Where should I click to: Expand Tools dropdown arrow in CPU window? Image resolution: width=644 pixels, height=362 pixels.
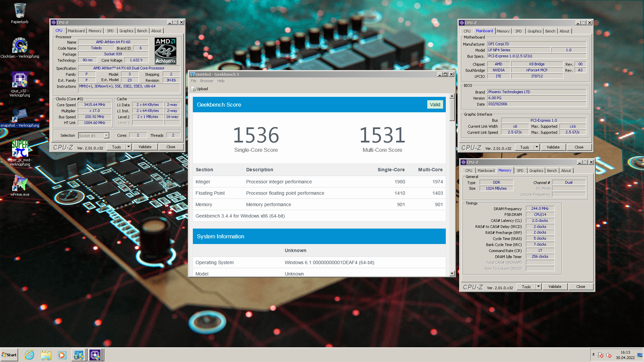(x=128, y=147)
